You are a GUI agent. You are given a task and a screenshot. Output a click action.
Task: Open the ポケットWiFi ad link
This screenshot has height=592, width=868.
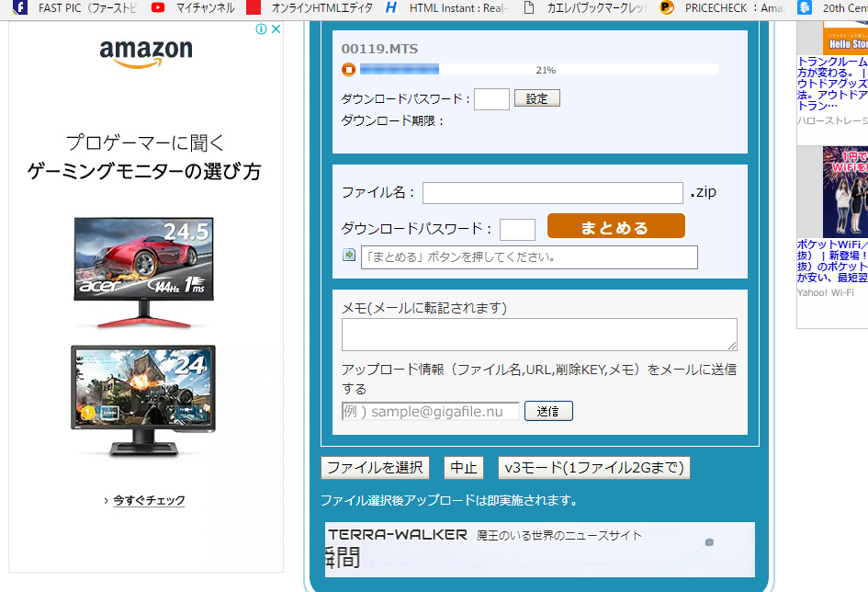tap(832, 261)
